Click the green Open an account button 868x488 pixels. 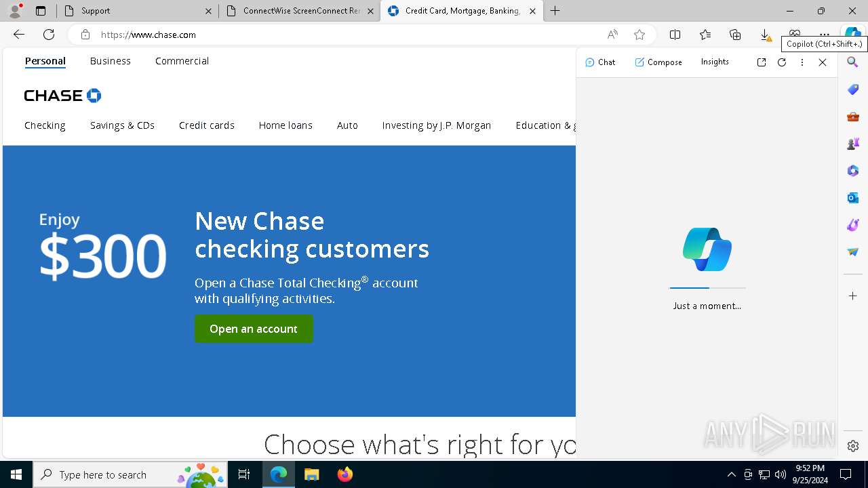click(254, 329)
